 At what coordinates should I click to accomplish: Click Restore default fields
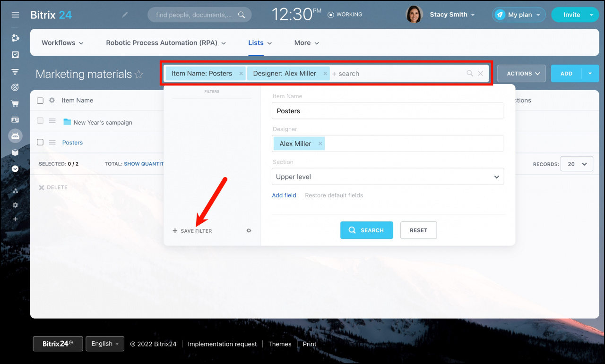334,195
